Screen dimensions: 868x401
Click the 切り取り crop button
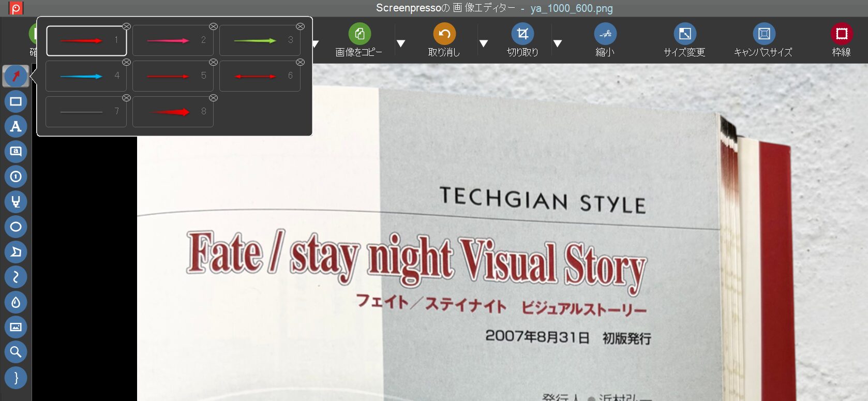(522, 40)
